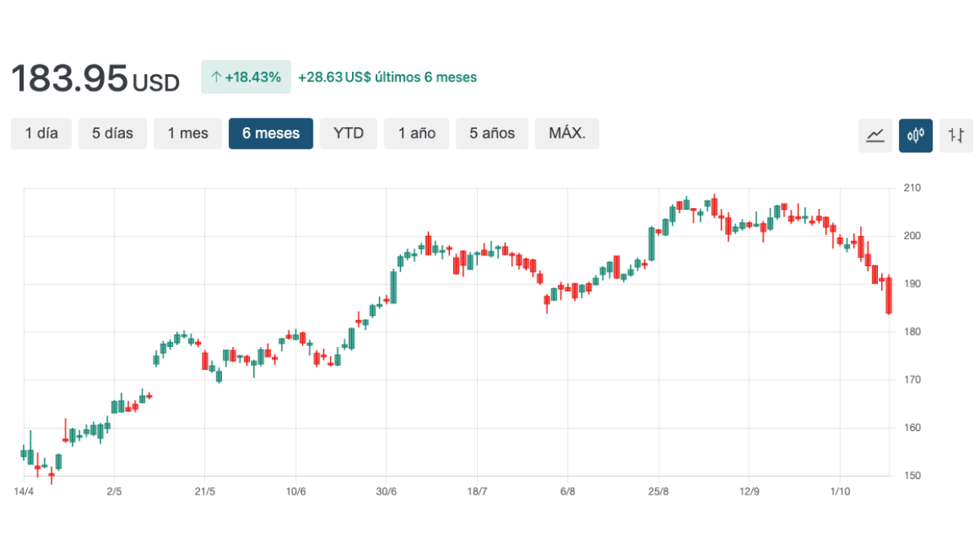Click the active 6 meses range button
This screenshot has width=980, height=551.
(x=271, y=134)
